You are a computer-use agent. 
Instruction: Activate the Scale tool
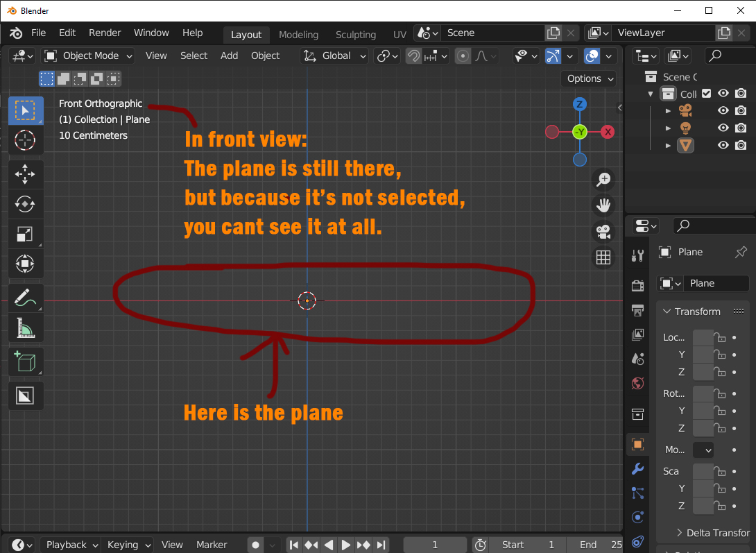click(x=25, y=235)
